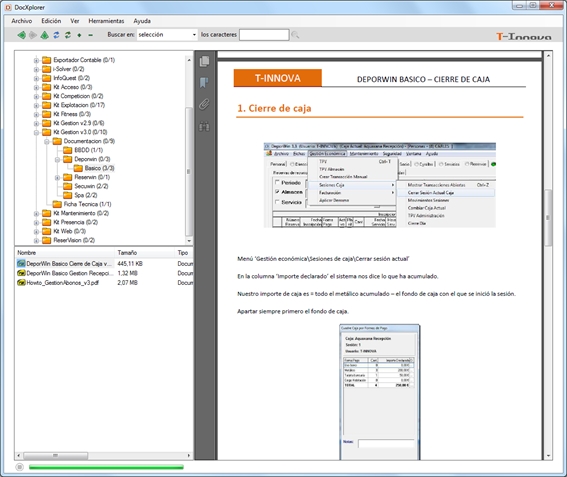567x477 pixels.
Task: Open the Buscar en selección dropdown
Action: point(194,35)
